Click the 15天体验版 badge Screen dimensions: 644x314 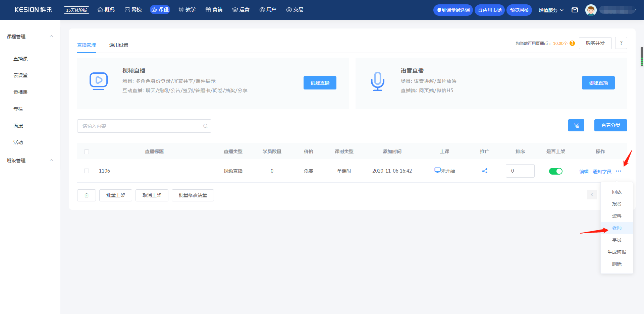pyautogui.click(x=76, y=10)
